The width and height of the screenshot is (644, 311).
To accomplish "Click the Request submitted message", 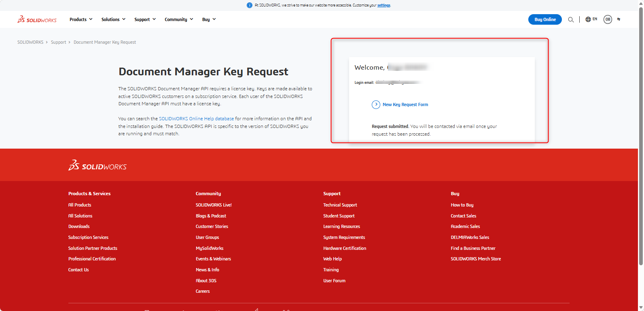I will (434, 130).
